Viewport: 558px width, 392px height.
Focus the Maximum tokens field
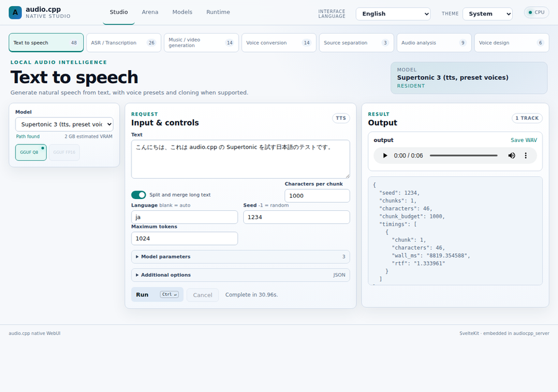(x=184, y=239)
